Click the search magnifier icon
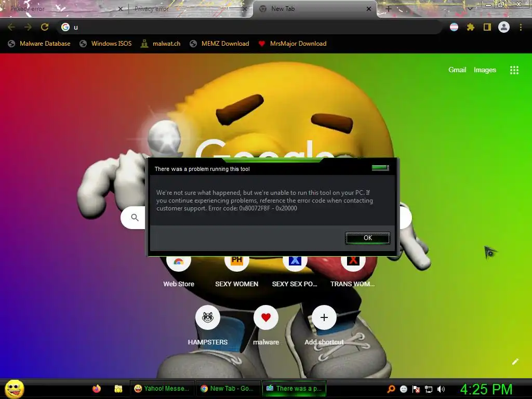Image resolution: width=532 pixels, height=399 pixels. (135, 218)
